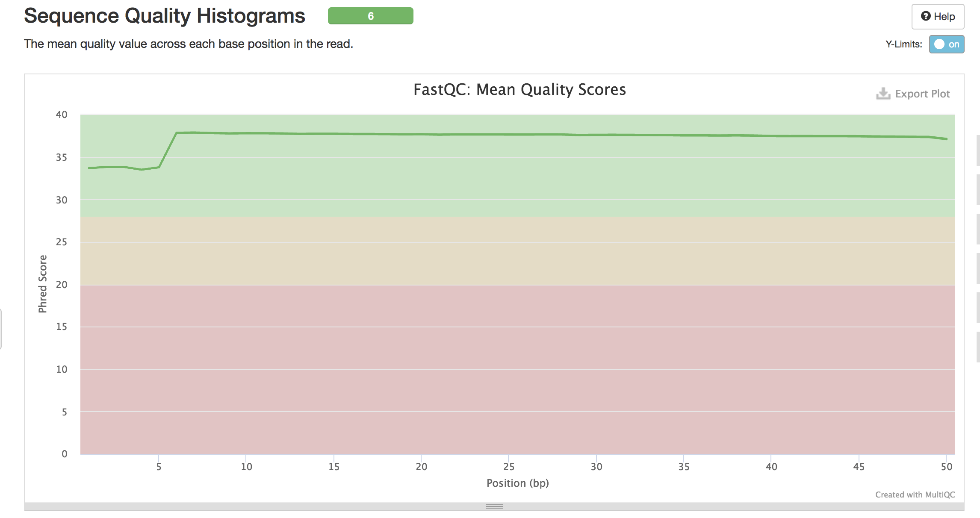
Task: Click the 25 tick on Position axis
Action: coord(508,467)
